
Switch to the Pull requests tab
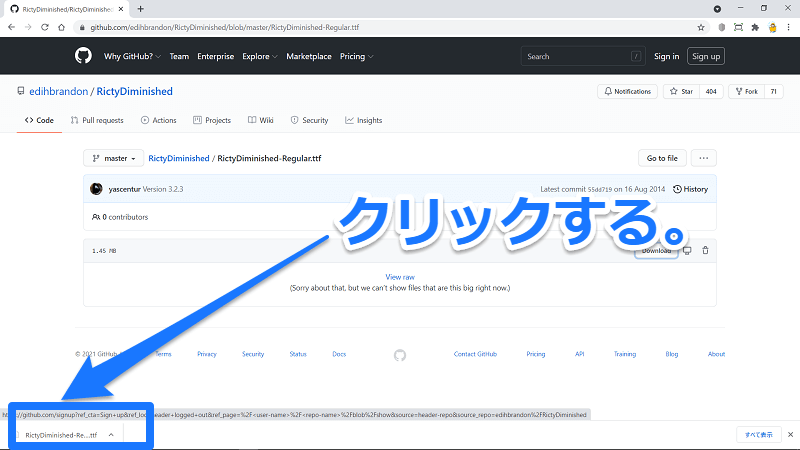(97, 120)
